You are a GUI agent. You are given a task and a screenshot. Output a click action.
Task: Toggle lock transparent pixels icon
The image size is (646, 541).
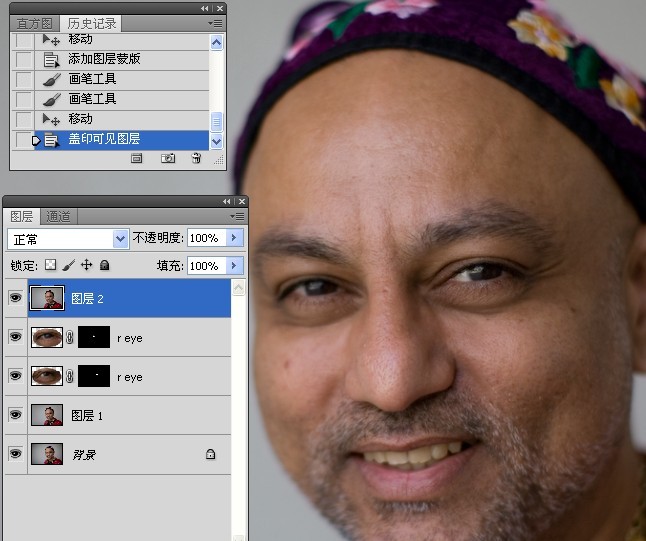(x=50, y=265)
